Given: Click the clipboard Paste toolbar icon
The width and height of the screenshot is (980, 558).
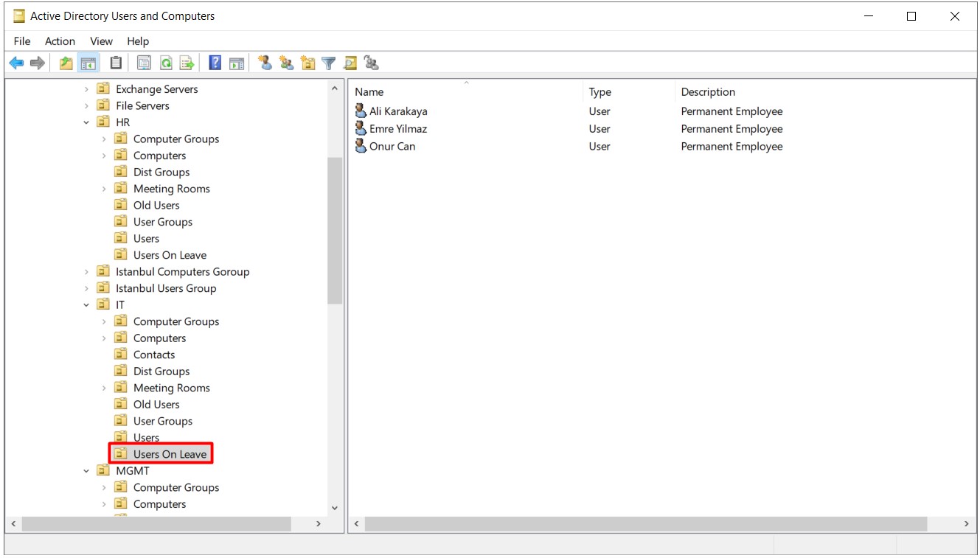Looking at the screenshot, I should point(116,63).
